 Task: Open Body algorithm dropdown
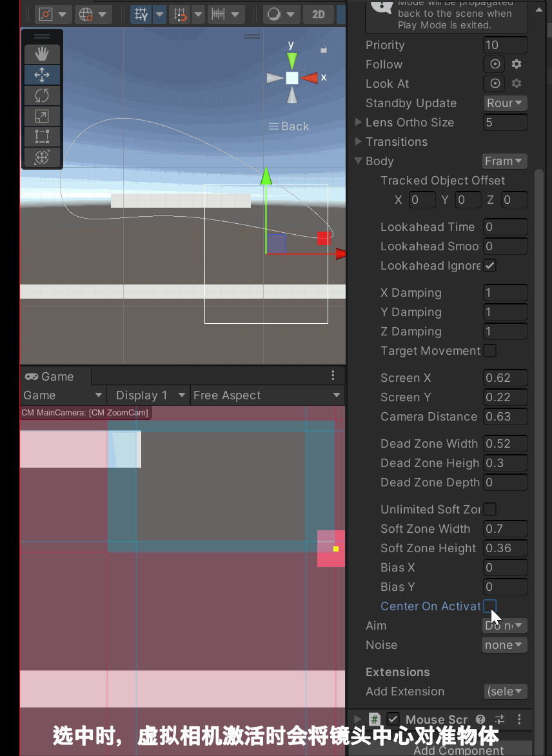(x=504, y=161)
